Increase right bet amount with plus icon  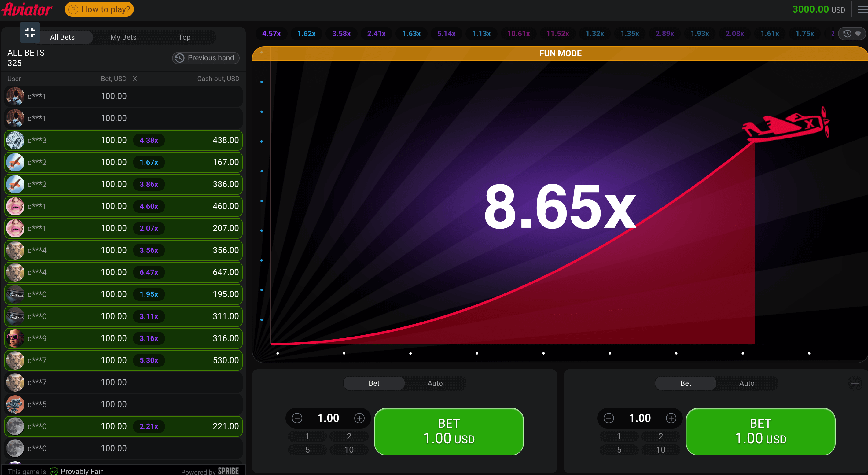[671, 418]
